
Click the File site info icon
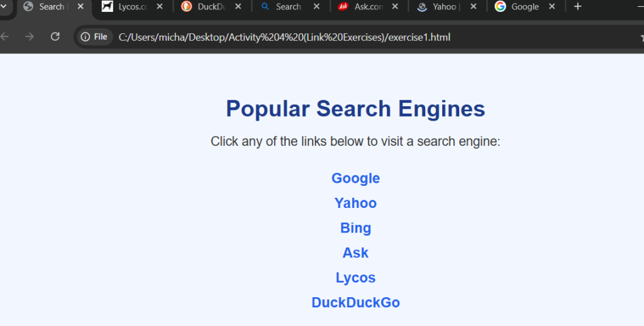coord(94,37)
